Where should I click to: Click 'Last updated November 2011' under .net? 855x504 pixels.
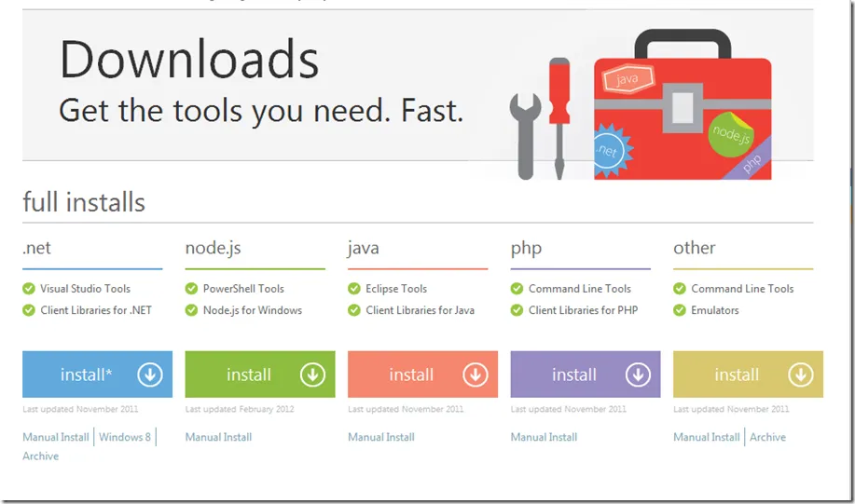pos(80,409)
